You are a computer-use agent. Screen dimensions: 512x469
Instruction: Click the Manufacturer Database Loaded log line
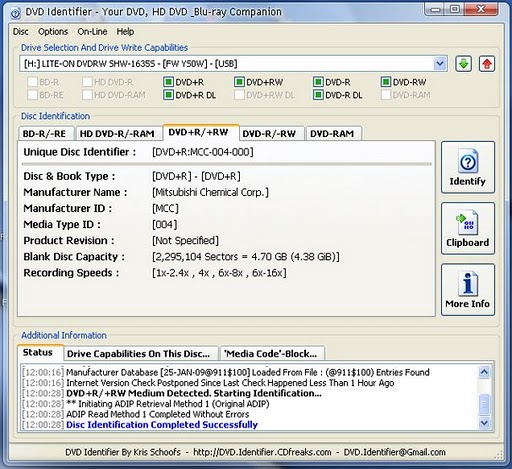pyautogui.click(x=248, y=372)
